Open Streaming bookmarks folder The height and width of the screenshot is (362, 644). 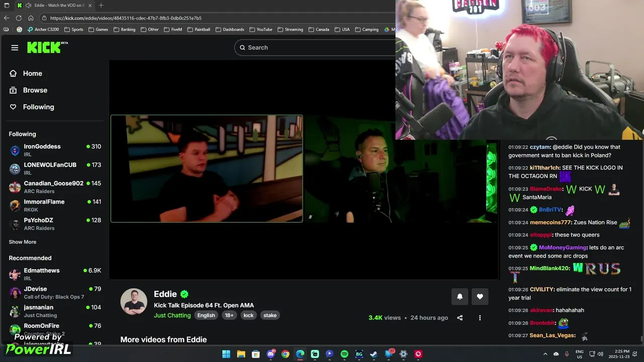290,29
